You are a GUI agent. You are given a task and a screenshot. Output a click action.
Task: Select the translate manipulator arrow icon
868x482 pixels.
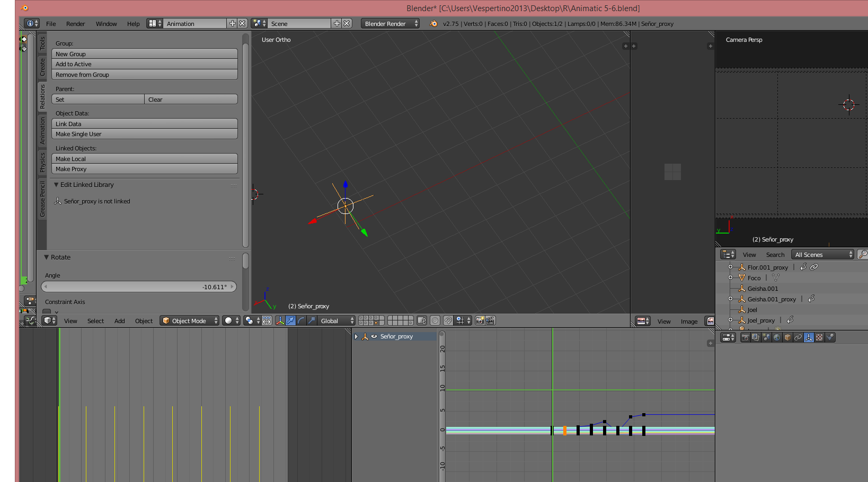[x=290, y=321]
